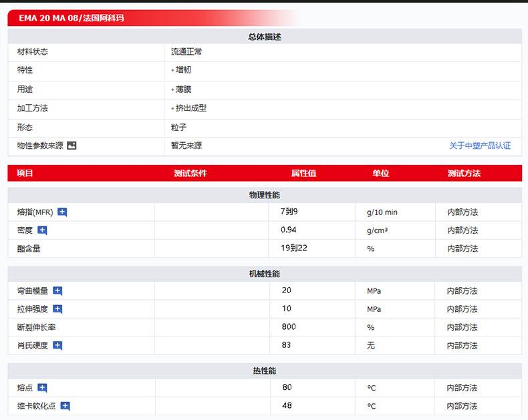528x420 pixels.
Task: Click the 总体描述 section header
Action: click(x=265, y=37)
